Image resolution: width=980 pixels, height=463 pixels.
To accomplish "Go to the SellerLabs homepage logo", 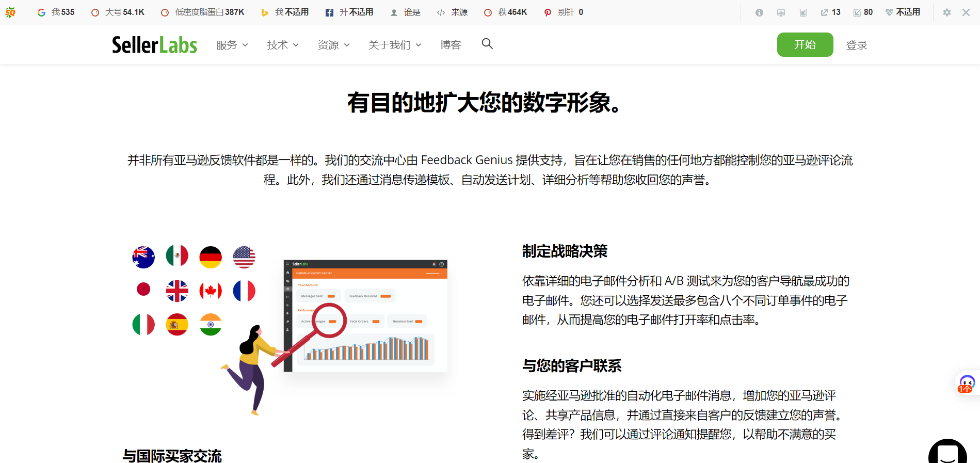I will [x=154, y=45].
